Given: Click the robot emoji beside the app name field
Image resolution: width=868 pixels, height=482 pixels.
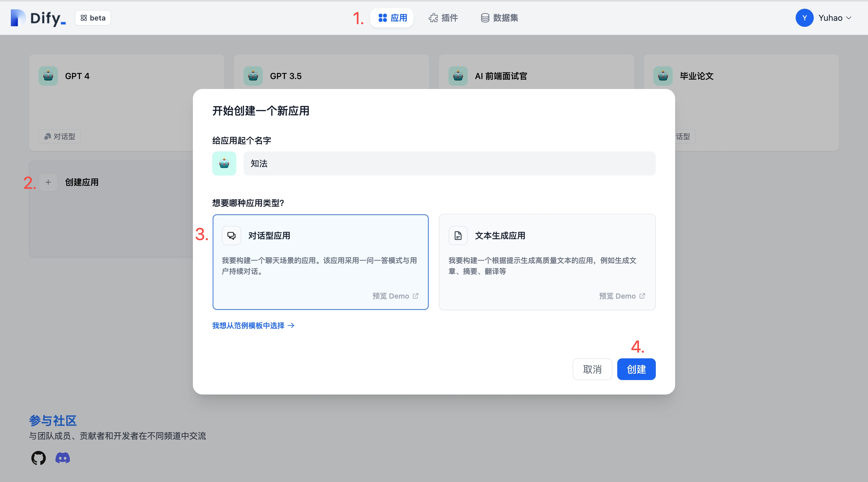Looking at the screenshot, I should click(224, 163).
